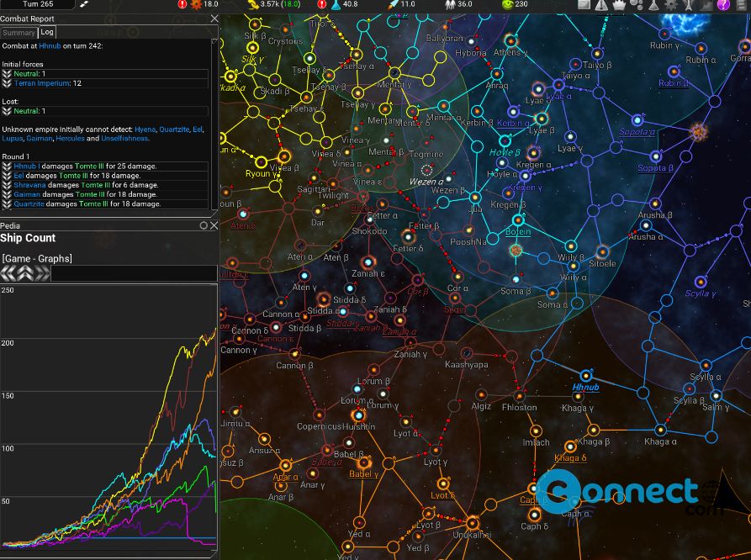The width and height of the screenshot is (751, 560).
Task: Click the red alert icon beside production gear
Action: [182, 4]
